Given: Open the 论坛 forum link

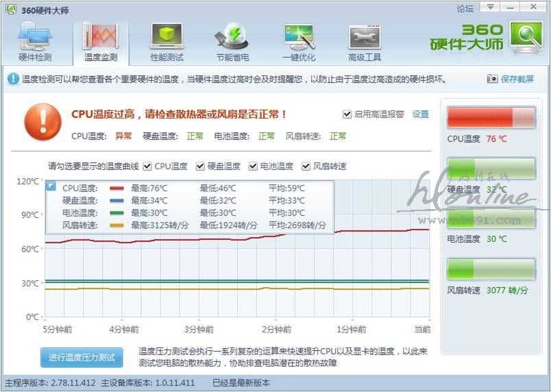Looking at the screenshot, I should [x=465, y=9].
